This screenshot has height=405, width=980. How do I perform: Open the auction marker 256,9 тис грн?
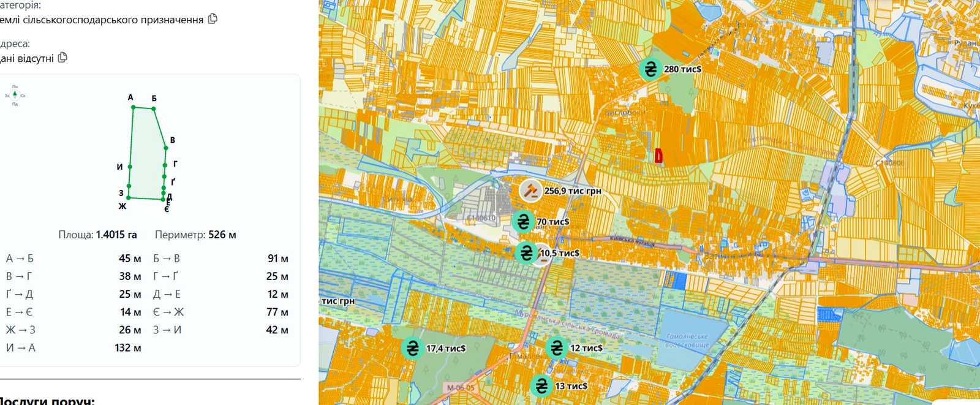(x=530, y=191)
